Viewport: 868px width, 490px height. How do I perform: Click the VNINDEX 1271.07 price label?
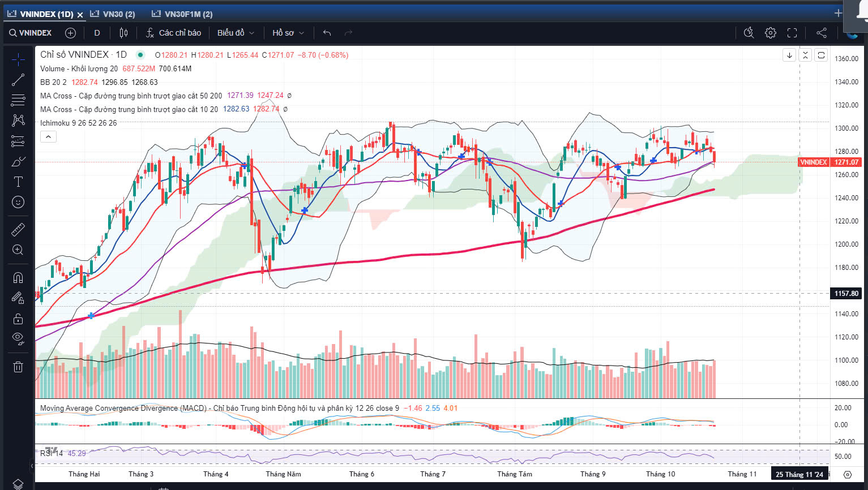pos(829,162)
